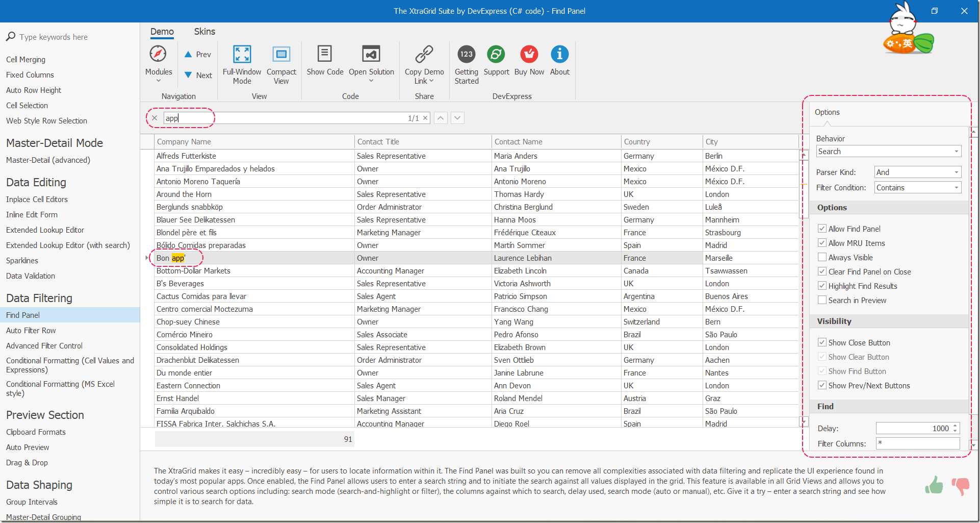The image size is (980, 523).
Task: Click the thumbs up like icon
Action: coord(934,485)
